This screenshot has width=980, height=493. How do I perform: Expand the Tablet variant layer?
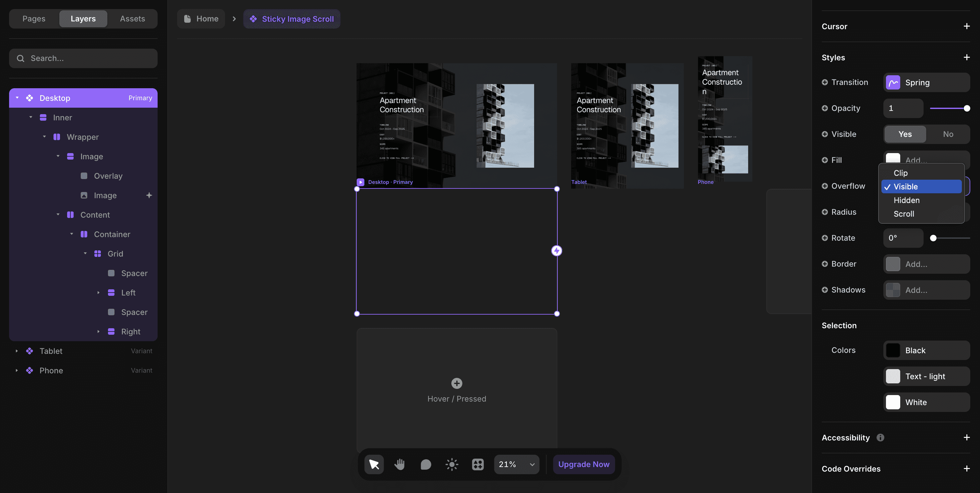click(17, 351)
